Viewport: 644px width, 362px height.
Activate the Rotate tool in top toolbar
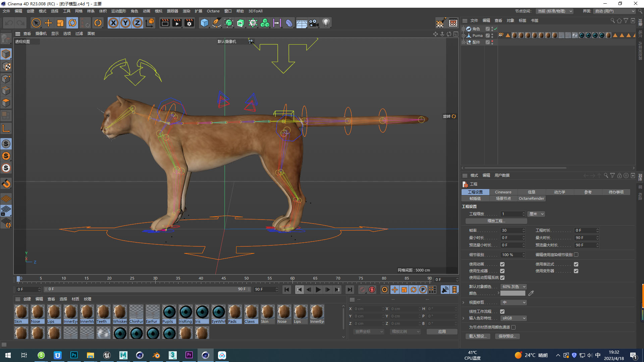tap(72, 23)
